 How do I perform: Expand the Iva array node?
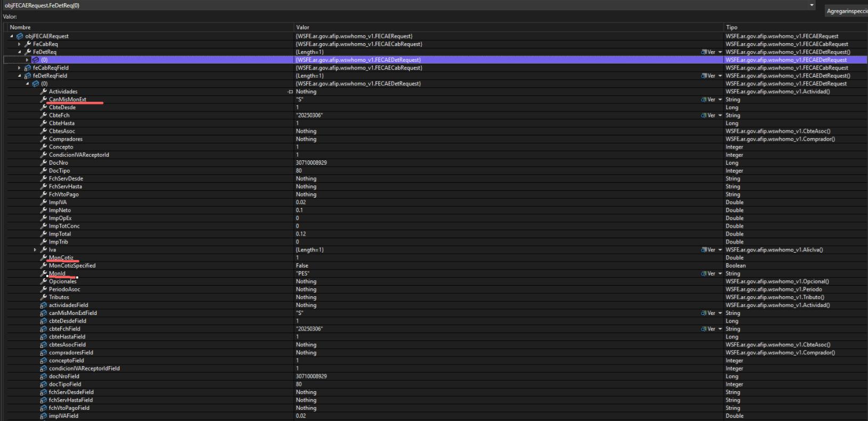pos(35,250)
